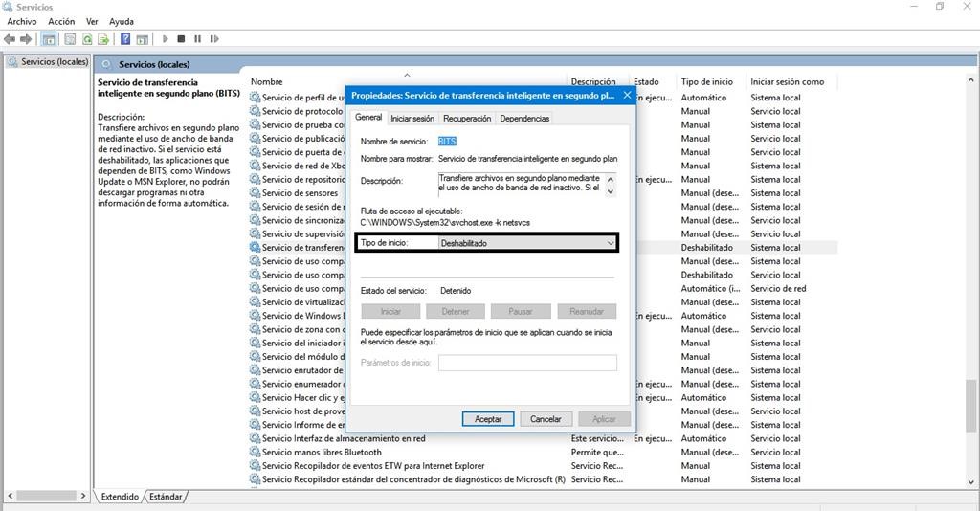Switch to the Recuperación tab
Image resolution: width=980 pixels, height=511 pixels.
pyautogui.click(x=467, y=118)
